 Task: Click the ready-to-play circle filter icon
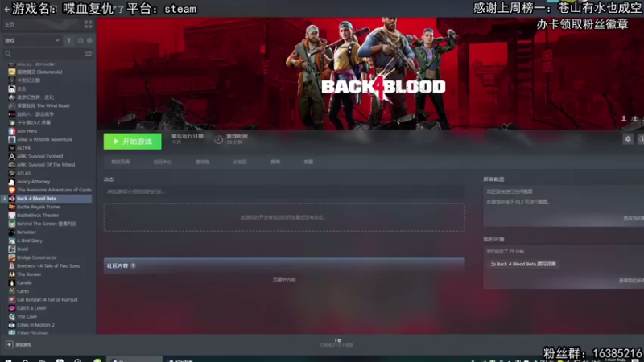point(89,41)
